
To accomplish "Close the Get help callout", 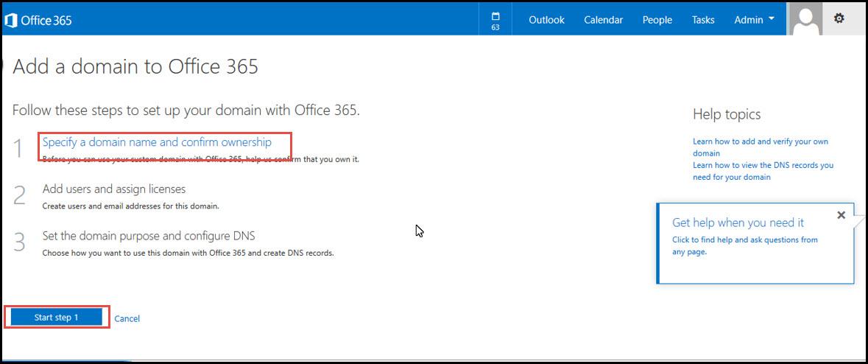I will [x=841, y=215].
